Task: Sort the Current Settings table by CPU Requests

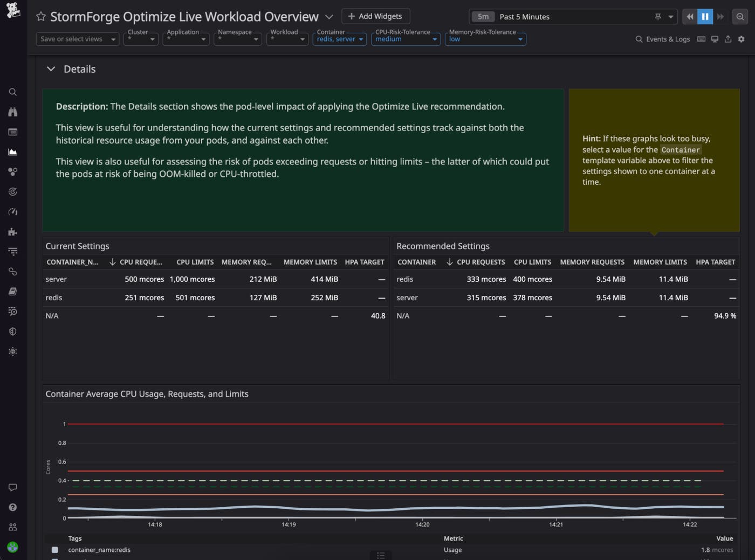Action: point(140,262)
